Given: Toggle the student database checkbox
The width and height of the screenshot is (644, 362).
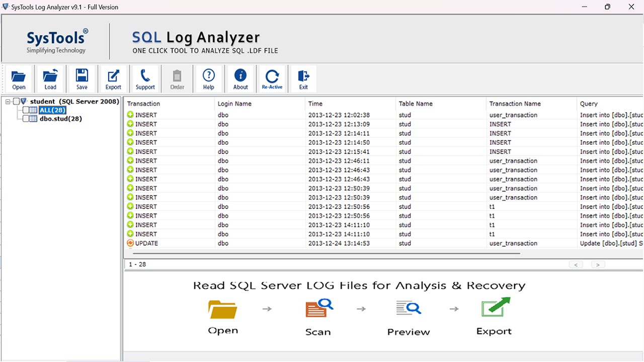Looking at the screenshot, I should (16, 102).
